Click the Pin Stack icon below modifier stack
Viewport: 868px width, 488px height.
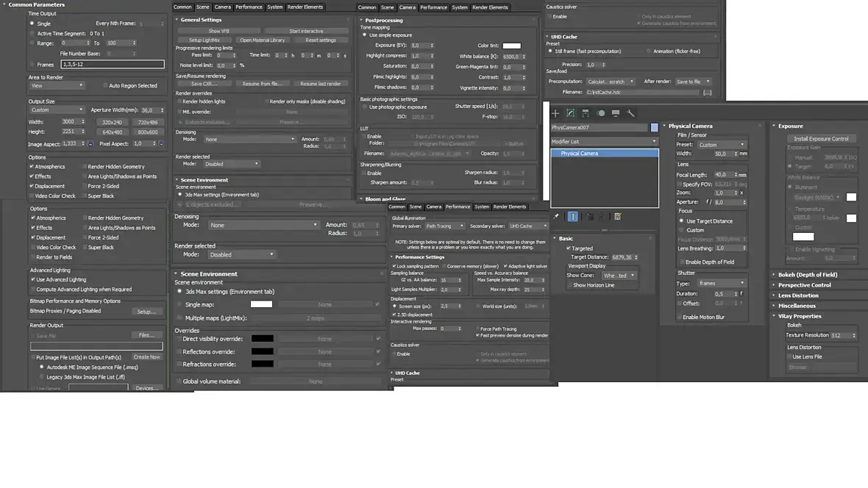[556, 216]
